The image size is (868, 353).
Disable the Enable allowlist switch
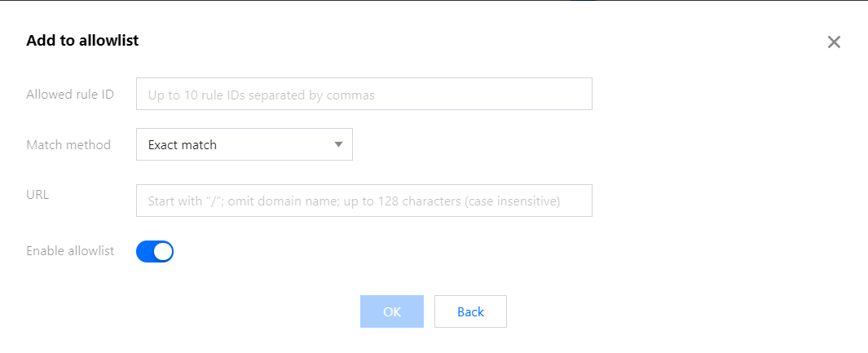[155, 252]
